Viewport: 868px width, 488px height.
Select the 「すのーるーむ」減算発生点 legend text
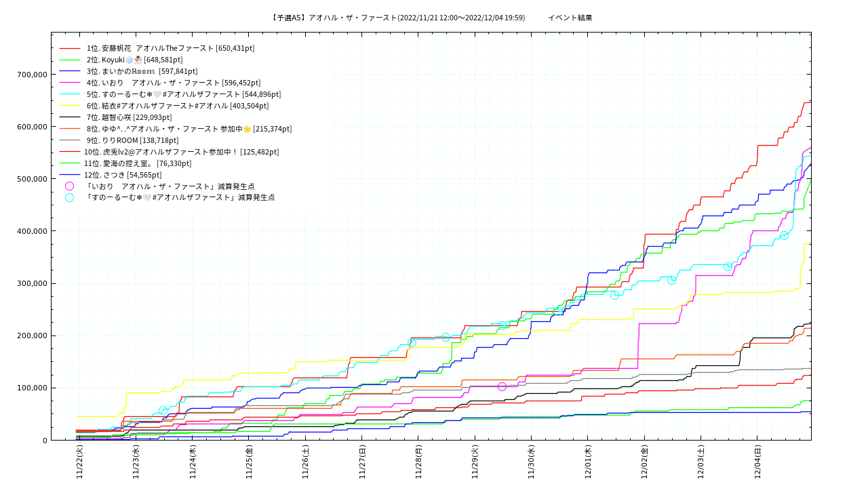(x=180, y=197)
